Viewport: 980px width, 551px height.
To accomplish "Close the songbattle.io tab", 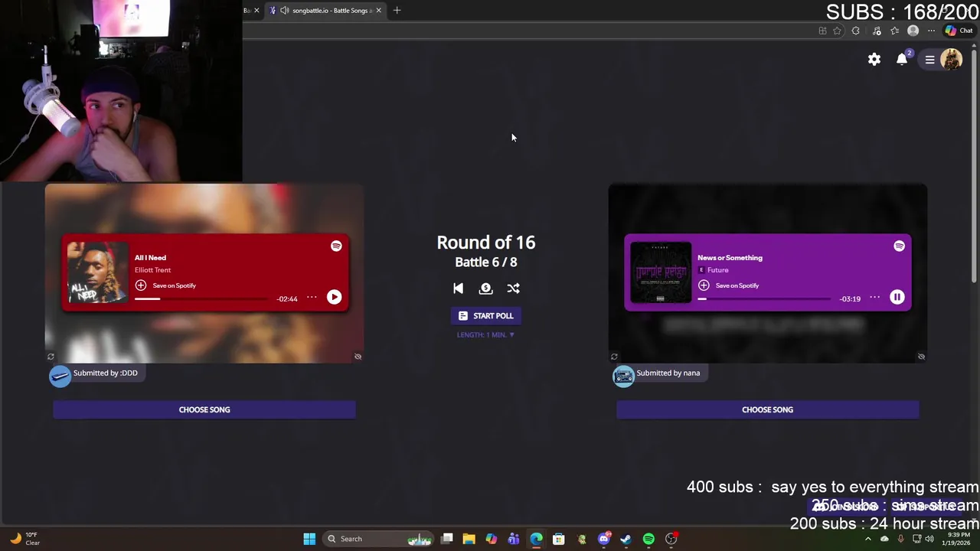I will pos(378,10).
